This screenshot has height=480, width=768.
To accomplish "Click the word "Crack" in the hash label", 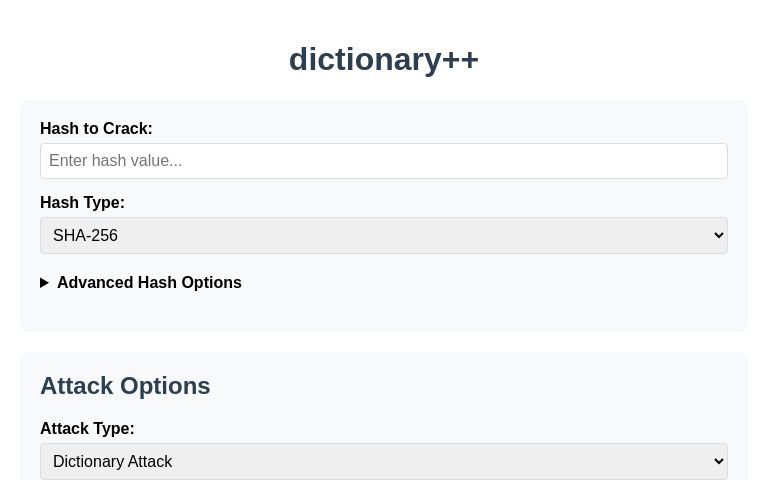I will pos(126,129).
